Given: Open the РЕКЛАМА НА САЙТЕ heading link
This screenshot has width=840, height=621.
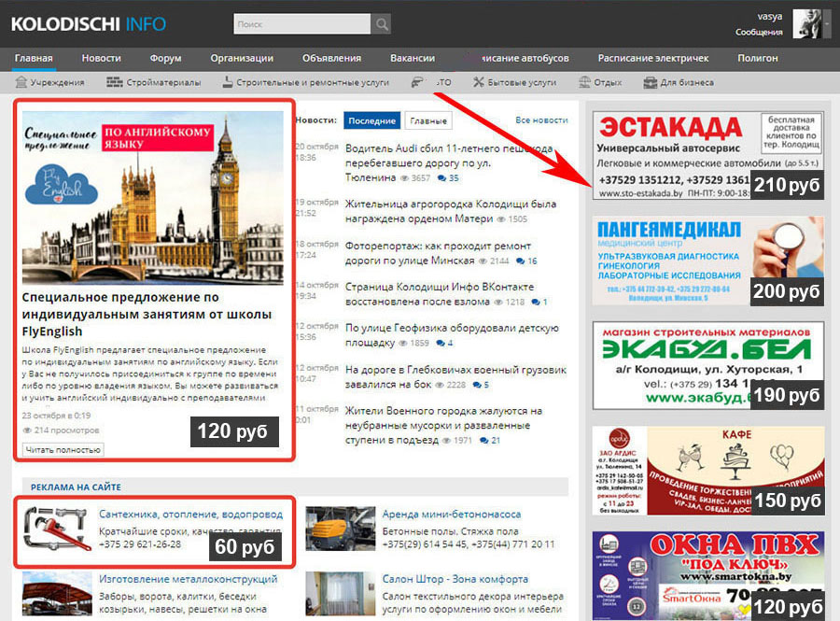Looking at the screenshot, I should (x=76, y=487).
